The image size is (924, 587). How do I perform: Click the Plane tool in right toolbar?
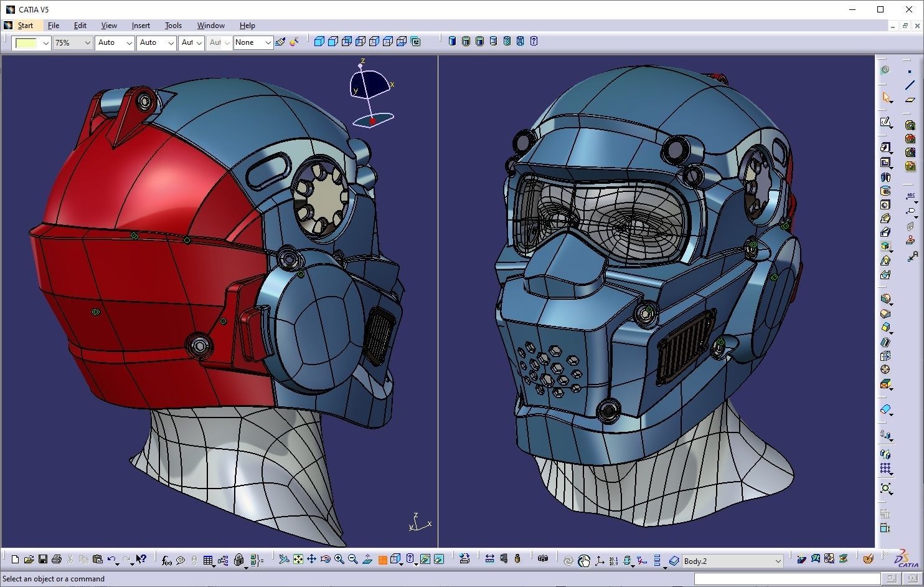coord(910,100)
